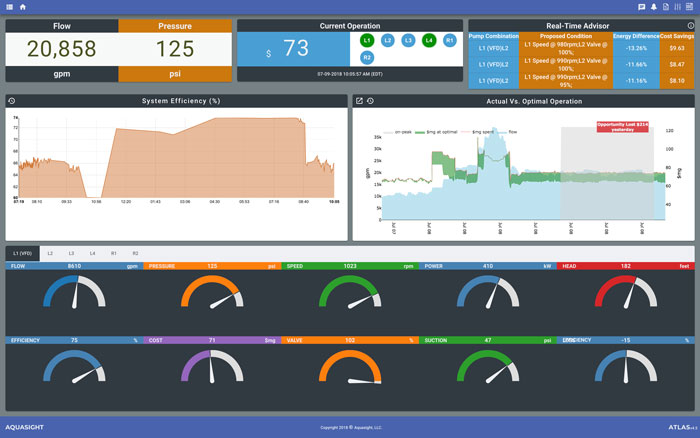Select the blue L2 pump indicator
The height and width of the screenshot is (438, 700).
(388, 40)
